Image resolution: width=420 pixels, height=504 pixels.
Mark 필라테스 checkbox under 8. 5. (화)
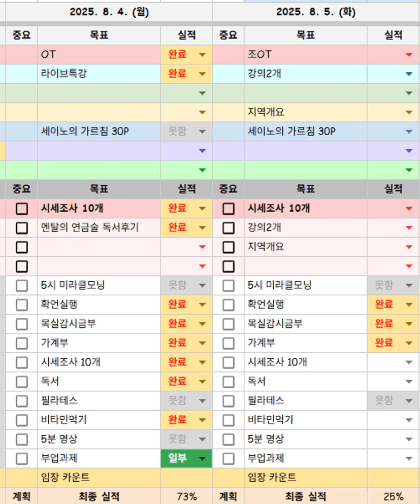229,401
